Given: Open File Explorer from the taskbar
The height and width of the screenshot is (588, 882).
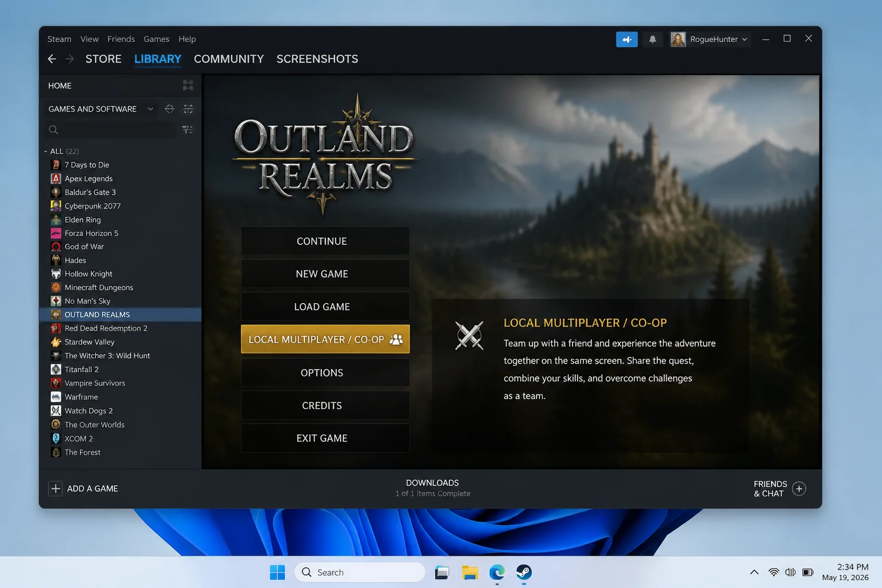Looking at the screenshot, I should pos(470,572).
